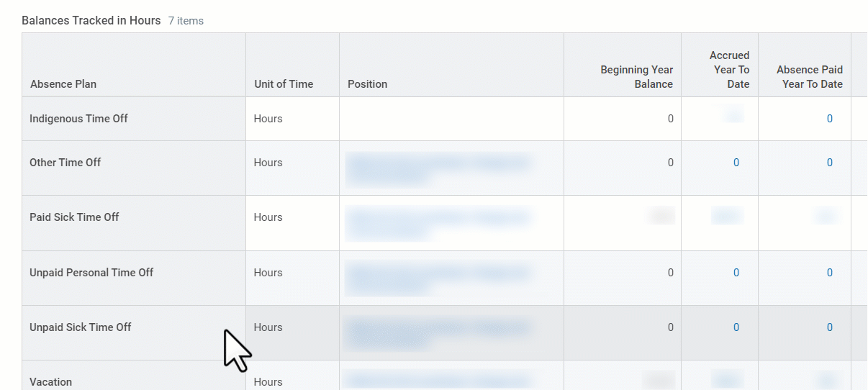Open Absence Paid value for Indigenous Time Off
Viewport: 868px width, 390px height.
coord(829,119)
